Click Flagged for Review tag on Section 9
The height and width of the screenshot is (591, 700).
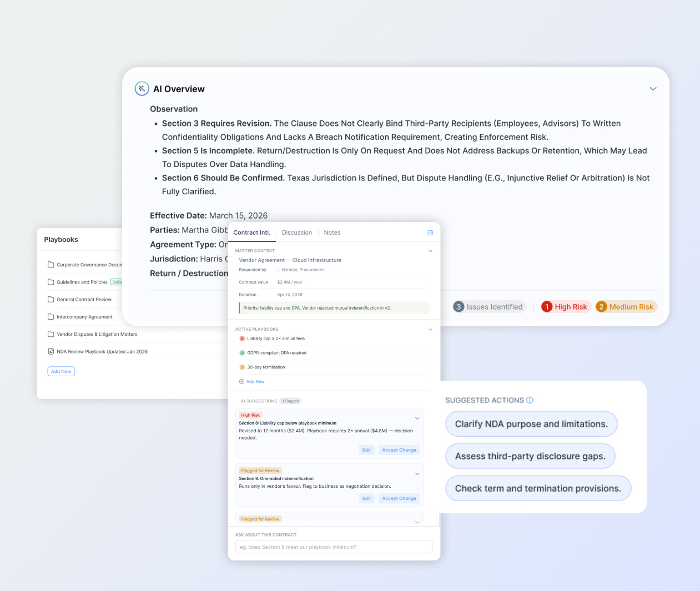(260, 471)
